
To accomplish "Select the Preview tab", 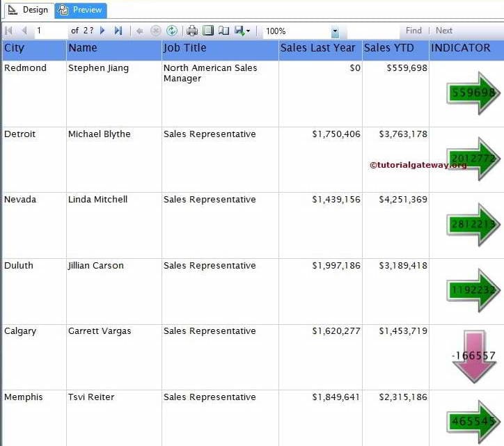I will coord(81,10).
